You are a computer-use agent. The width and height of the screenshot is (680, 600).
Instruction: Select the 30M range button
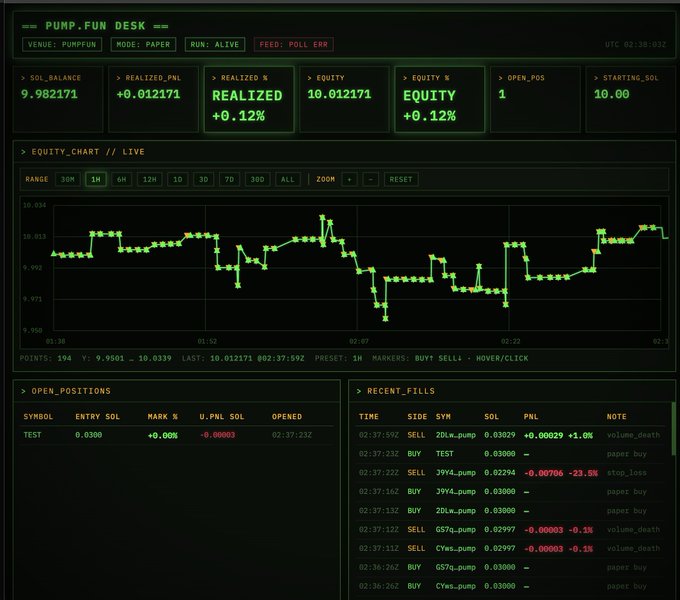(68, 179)
